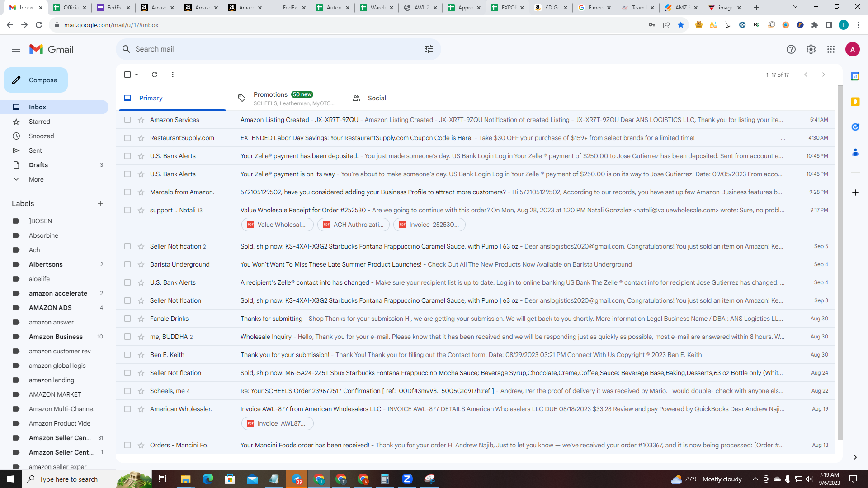The height and width of the screenshot is (488, 868).
Task: Open Contacts side panel icon
Action: point(855,152)
